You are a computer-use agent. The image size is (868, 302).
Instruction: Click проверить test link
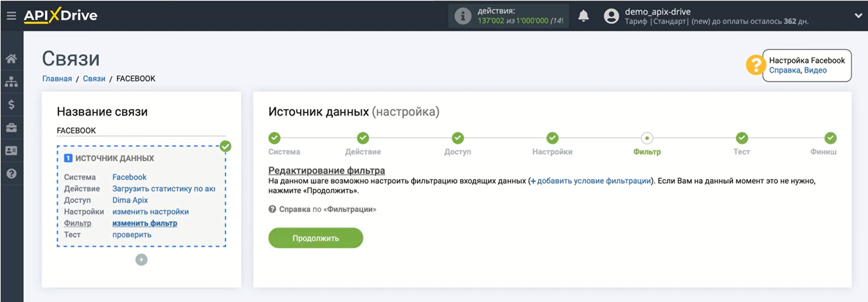coord(132,235)
